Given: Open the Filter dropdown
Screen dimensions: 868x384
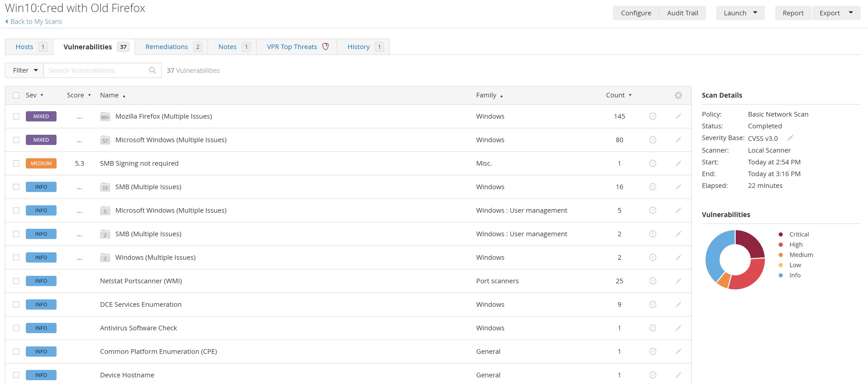Looking at the screenshot, I should tap(25, 70).
